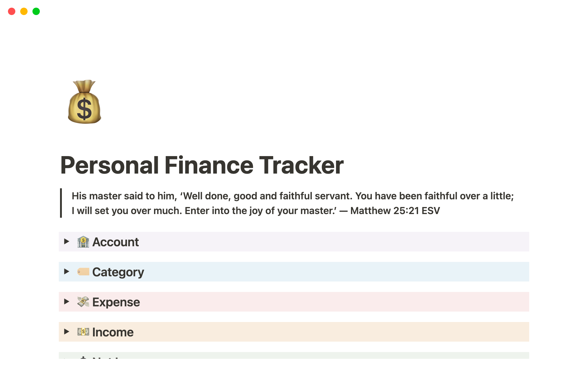Open the Expense disclosure triangle
The width and height of the screenshot is (588, 368).
coord(67,301)
